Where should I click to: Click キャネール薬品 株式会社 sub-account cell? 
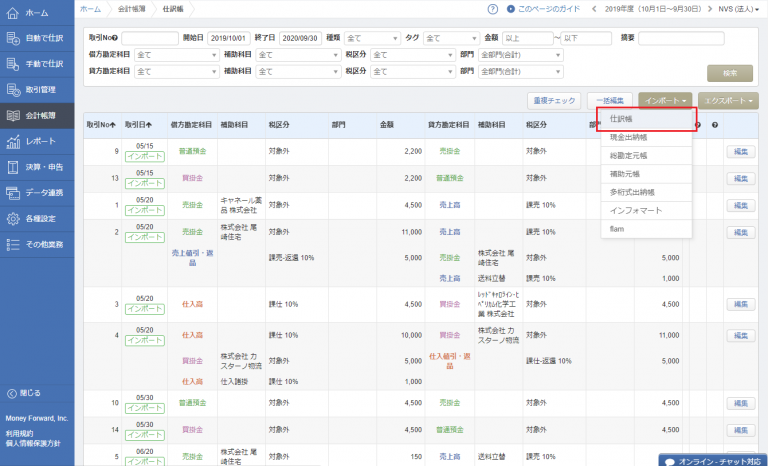(x=241, y=205)
